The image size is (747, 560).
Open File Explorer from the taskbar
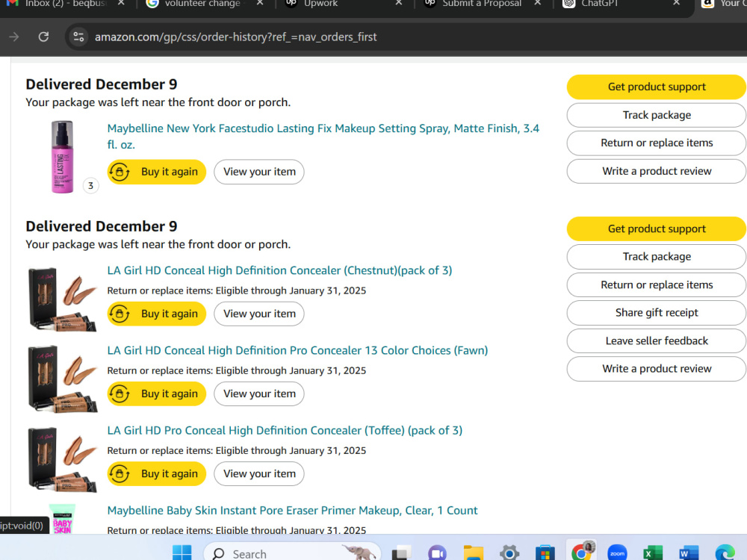tap(473, 553)
